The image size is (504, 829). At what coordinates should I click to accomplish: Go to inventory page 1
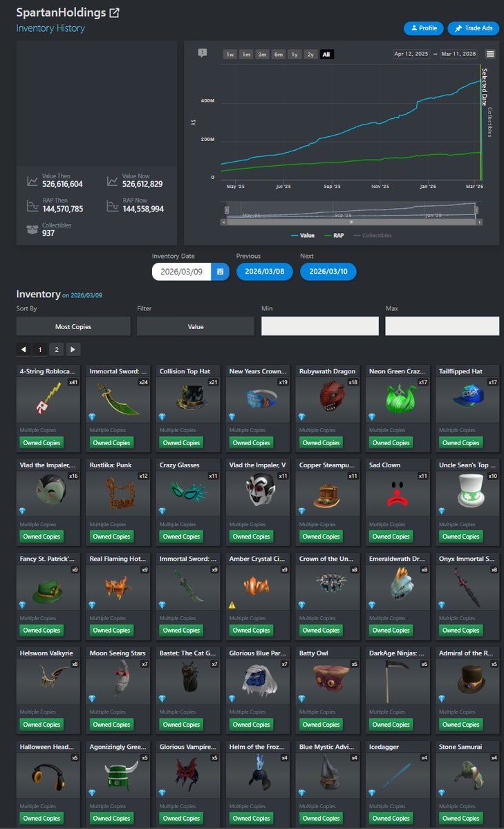[x=39, y=349]
